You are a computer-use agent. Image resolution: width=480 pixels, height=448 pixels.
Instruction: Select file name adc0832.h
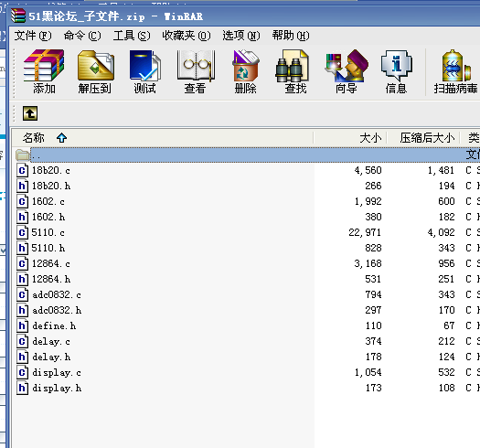pyautogui.click(x=57, y=310)
